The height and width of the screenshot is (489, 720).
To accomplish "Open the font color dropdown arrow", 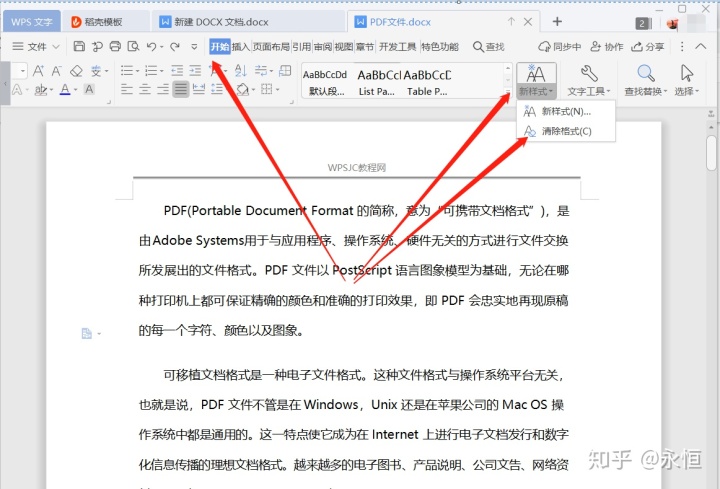I will pos(75,90).
